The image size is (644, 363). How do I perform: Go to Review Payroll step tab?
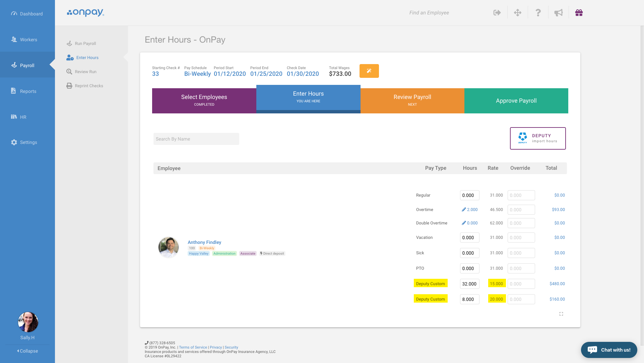(412, 101)
